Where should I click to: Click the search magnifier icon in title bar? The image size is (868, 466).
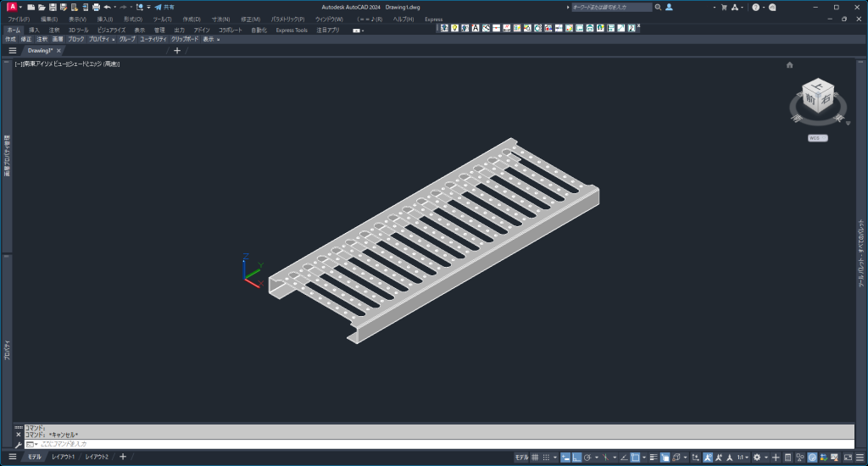coord(658,7)
